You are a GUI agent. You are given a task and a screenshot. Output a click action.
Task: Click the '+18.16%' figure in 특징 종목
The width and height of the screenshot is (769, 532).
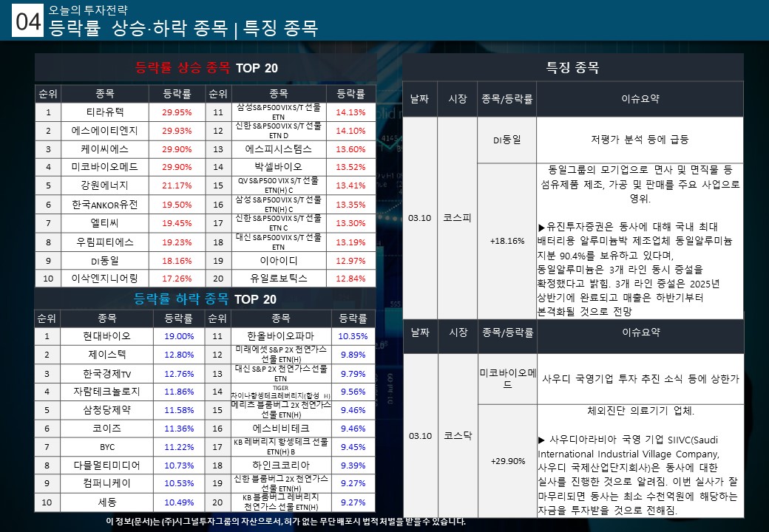pyautogui.click(x=507, y=241)
